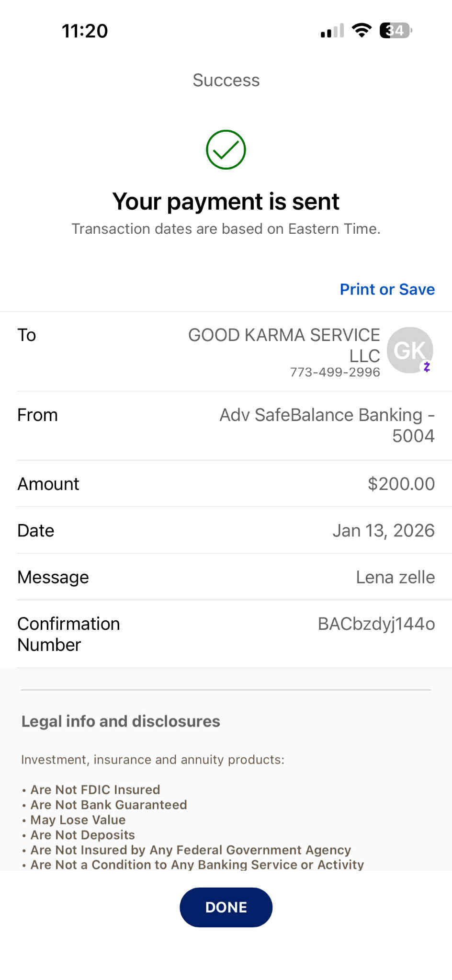Tap the Success title at top
452x980 pixels.
point(226,80)
